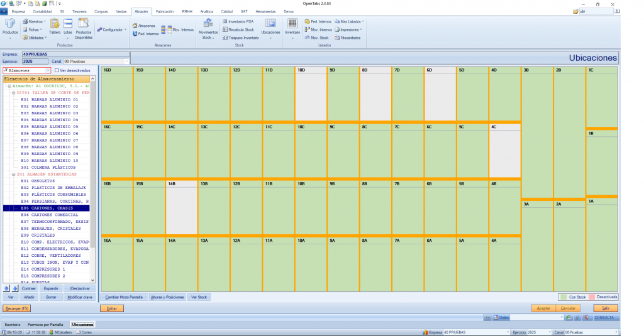
Task: Open the Orden combo box dropdown
Action: click(x=560, y=318)
